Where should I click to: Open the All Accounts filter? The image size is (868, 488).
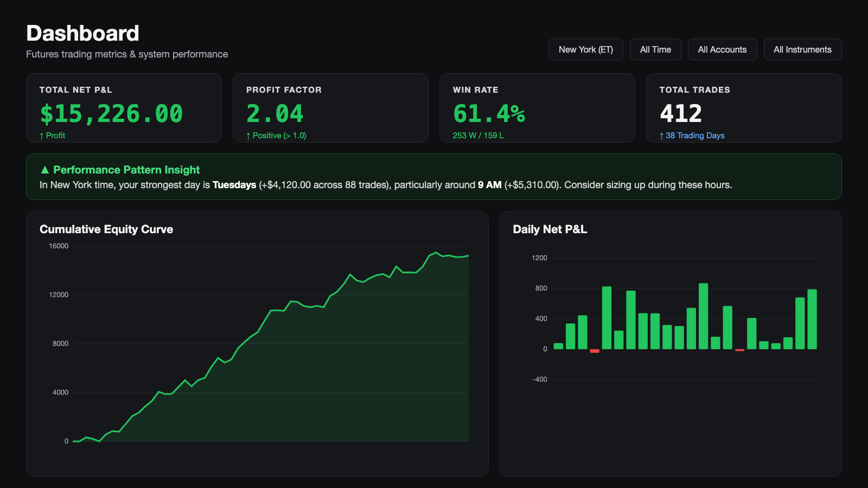point(722,49)
